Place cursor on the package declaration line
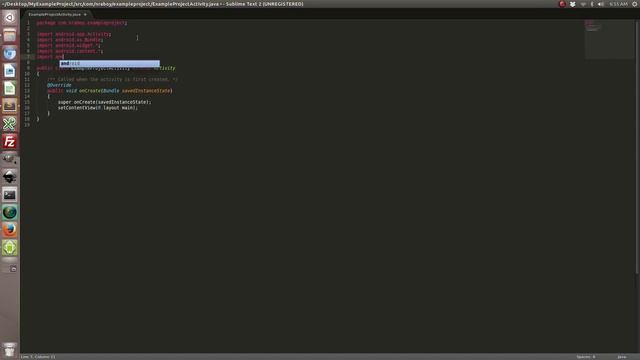 (82, 23)
